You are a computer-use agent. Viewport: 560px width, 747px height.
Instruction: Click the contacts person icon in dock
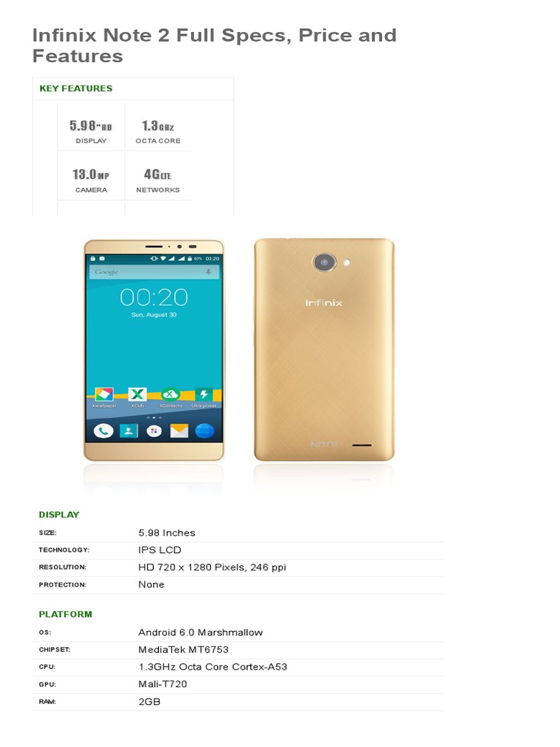click(128, 431)
